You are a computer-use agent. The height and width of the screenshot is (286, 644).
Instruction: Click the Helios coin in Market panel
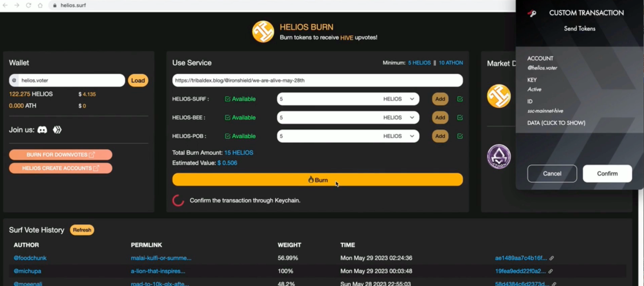tap(499, 96)
